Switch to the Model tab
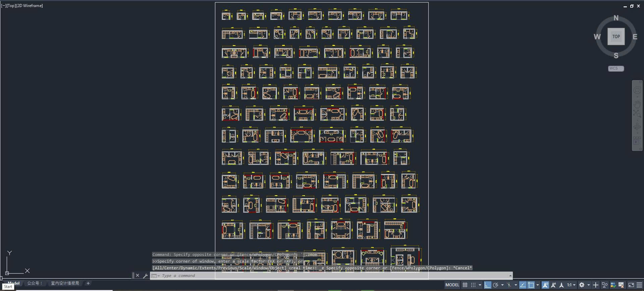644x291 pixels. [x=13, y=283]
